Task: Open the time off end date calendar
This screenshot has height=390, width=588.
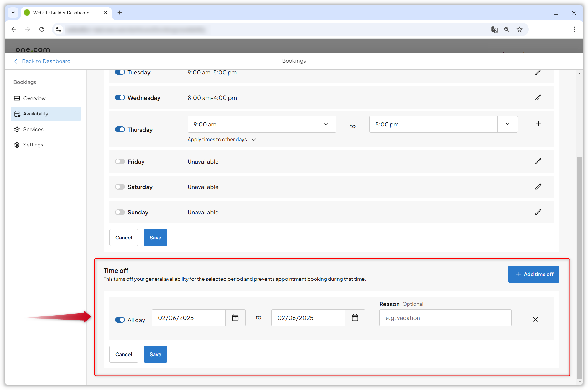Action: 355,318
